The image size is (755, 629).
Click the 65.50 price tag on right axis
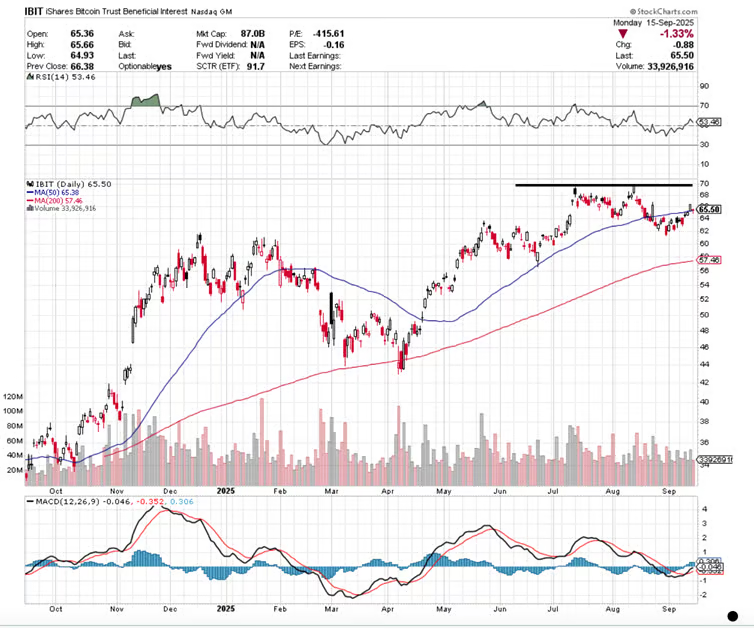(709, 210)
